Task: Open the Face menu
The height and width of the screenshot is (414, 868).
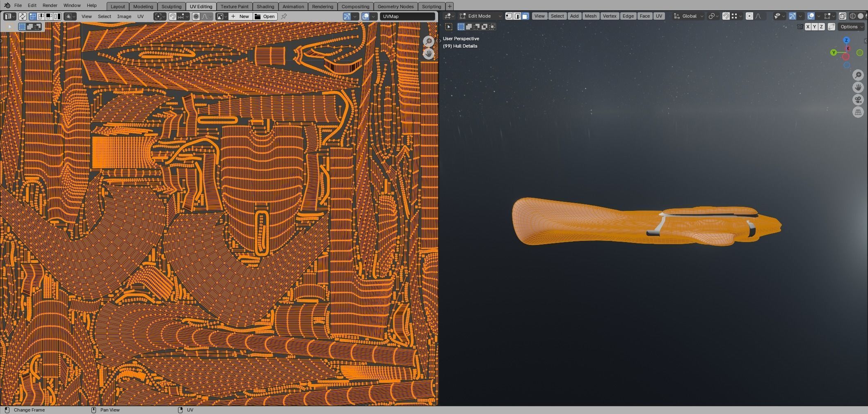Action: (645, 16)
